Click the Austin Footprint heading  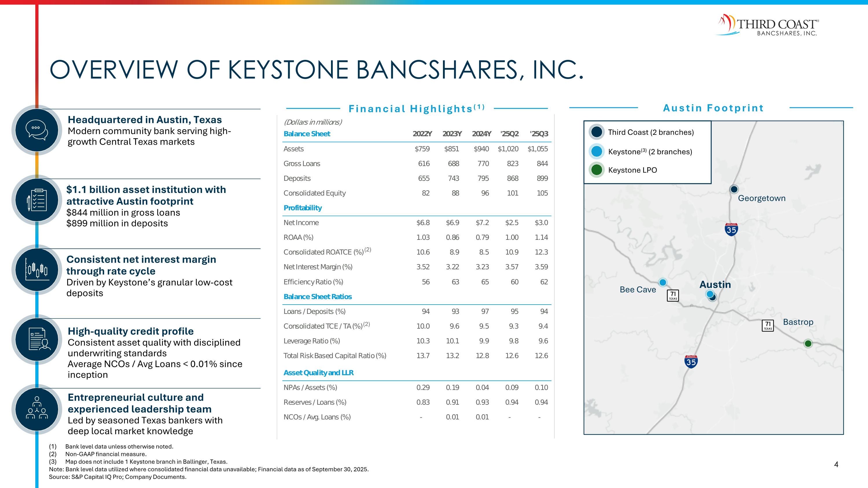click(713, 108)
